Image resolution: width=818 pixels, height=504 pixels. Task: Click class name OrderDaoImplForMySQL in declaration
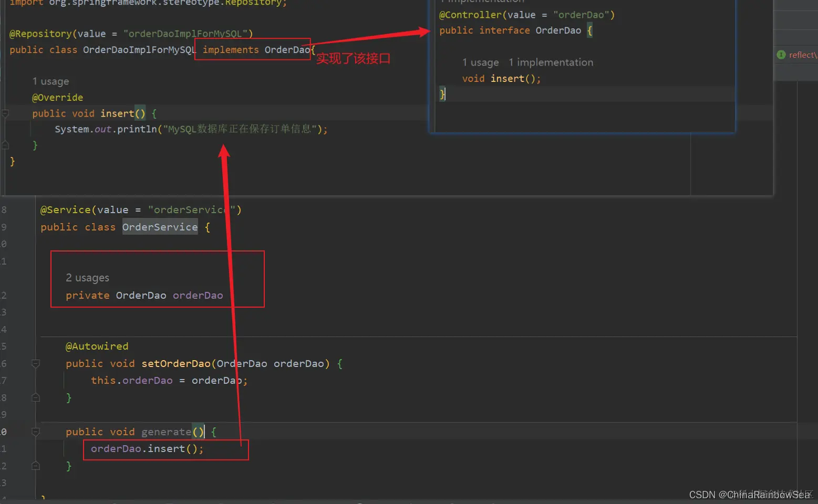(x=139, y=50)
